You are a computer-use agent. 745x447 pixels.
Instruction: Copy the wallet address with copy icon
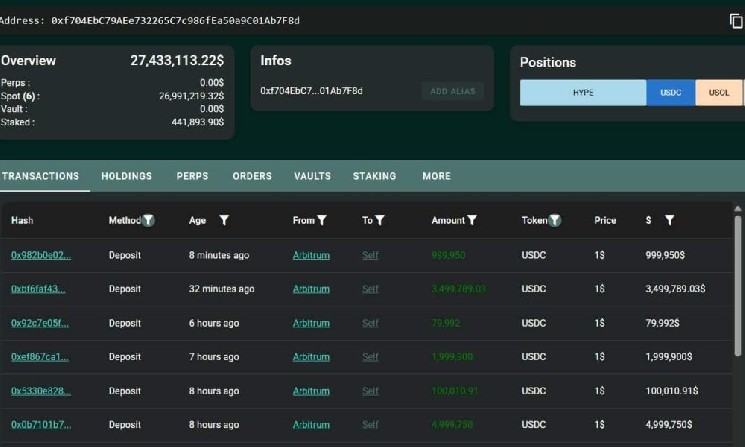pyautogui.click(x=736, y=21)
